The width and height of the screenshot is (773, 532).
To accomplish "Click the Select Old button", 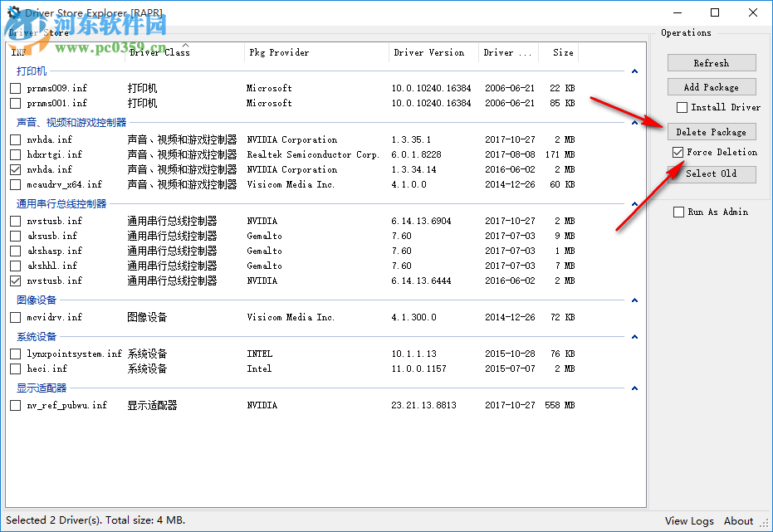I will pos(712,173).
